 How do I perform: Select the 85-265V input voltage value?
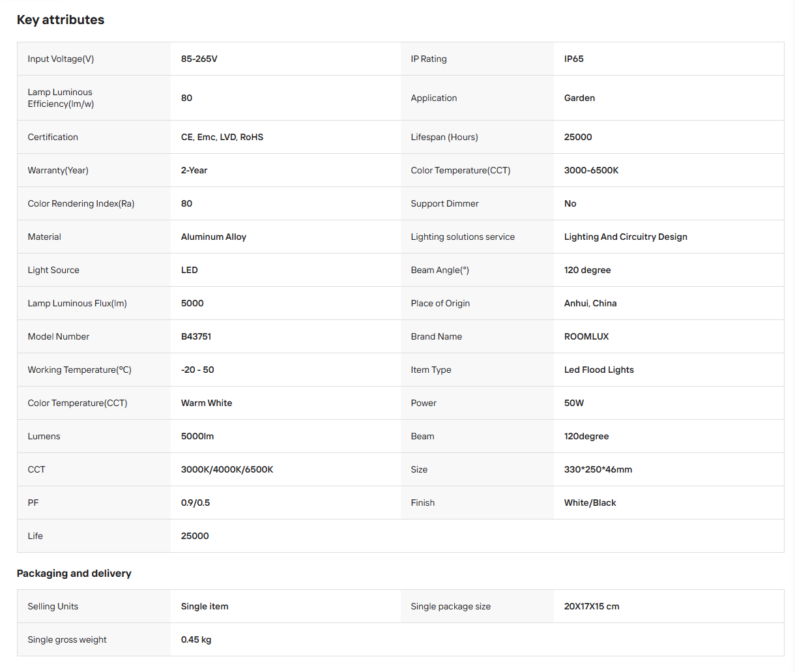[x=199, y=59]
